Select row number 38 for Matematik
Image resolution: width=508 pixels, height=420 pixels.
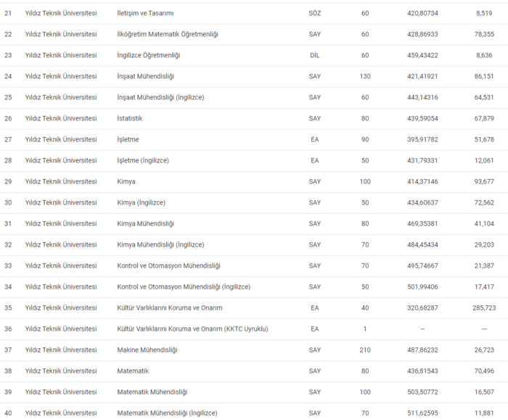(8, 371)
